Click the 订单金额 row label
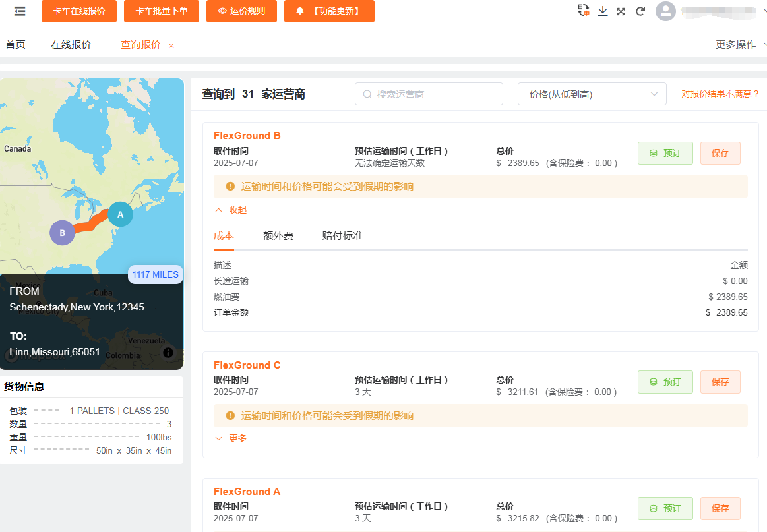Image resolution: width=767 pixels, height=532 pixels. click(x=231, y=312)
